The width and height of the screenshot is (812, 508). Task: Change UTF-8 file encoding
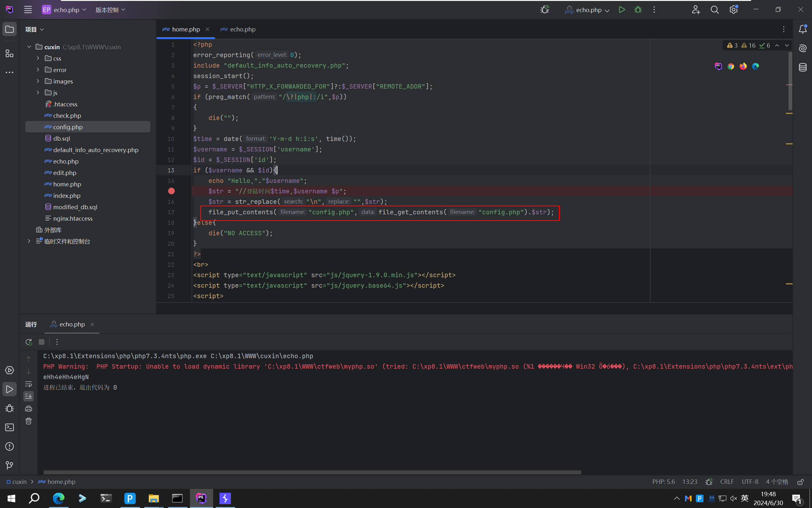click(750, 482)
